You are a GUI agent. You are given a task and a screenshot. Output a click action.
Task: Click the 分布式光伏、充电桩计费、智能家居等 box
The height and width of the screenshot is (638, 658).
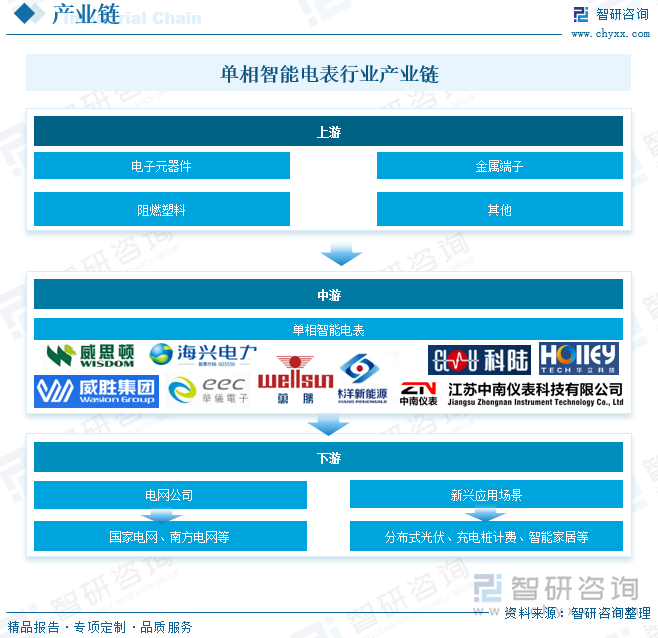pos(486,536)
